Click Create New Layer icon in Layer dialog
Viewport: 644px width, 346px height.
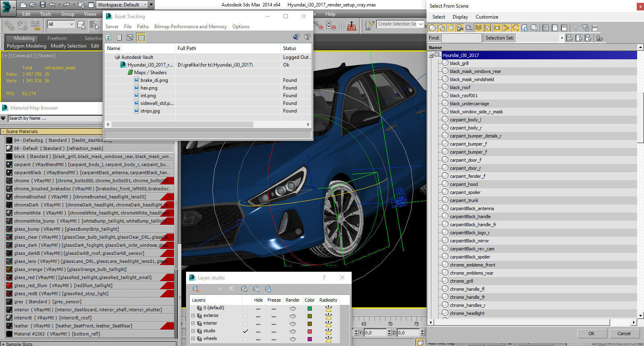coord(196,289)
